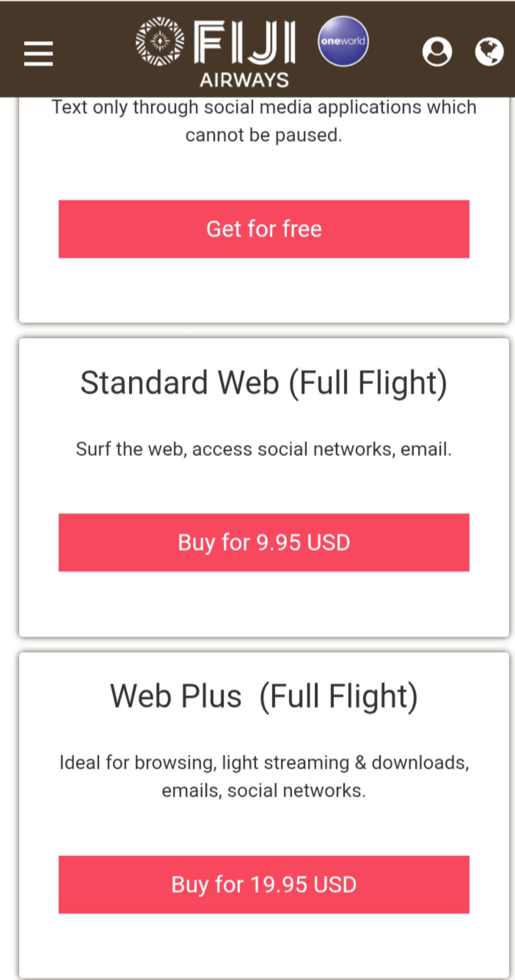Buy Web Plus for 19.95 USD
Screen dimensions: 515x980
[264, 885]
